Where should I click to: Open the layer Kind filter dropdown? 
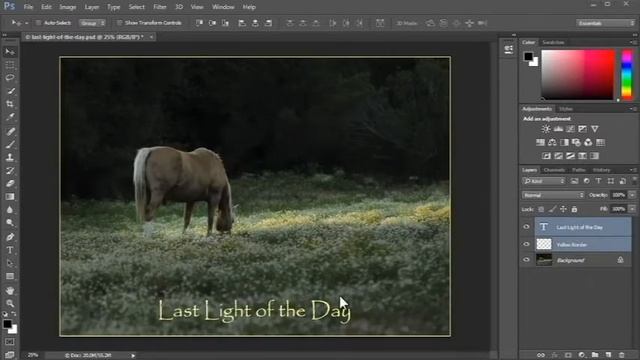pyautogui.click(x=544, y=181)
